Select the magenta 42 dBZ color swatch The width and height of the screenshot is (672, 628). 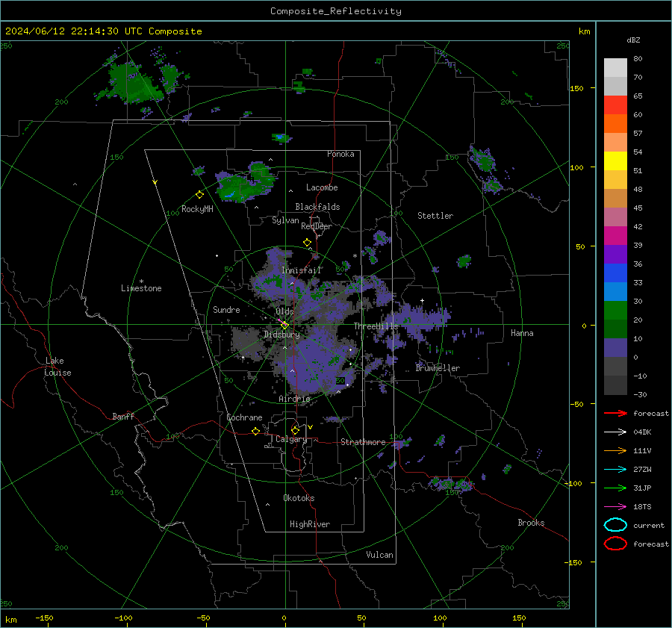click(x=615, y=235)
